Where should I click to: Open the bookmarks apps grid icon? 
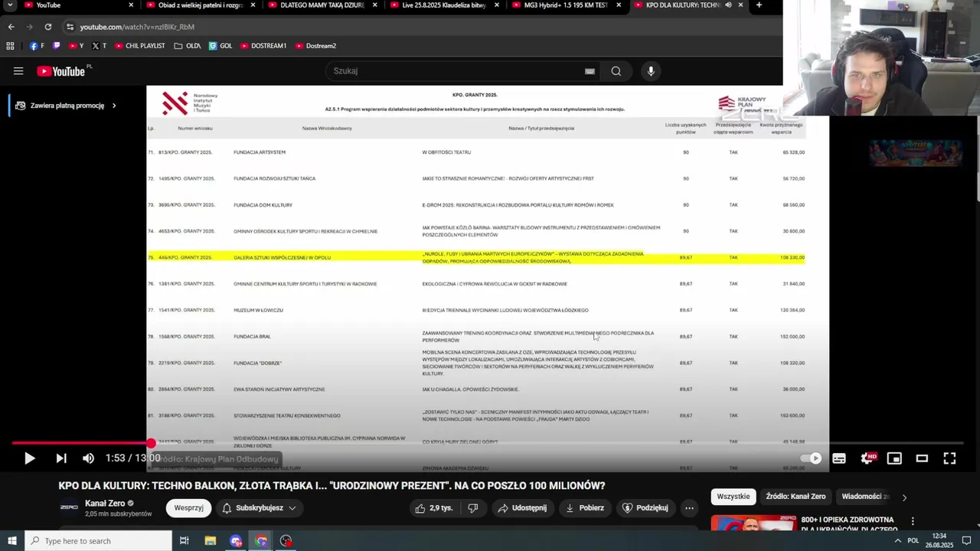click(x=10, y=46)
